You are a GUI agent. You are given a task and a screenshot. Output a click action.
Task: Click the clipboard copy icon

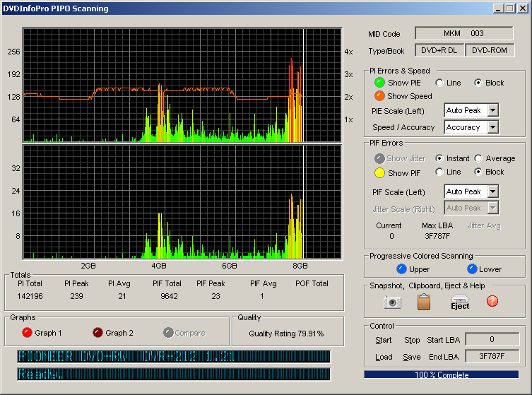click(424, 302)
